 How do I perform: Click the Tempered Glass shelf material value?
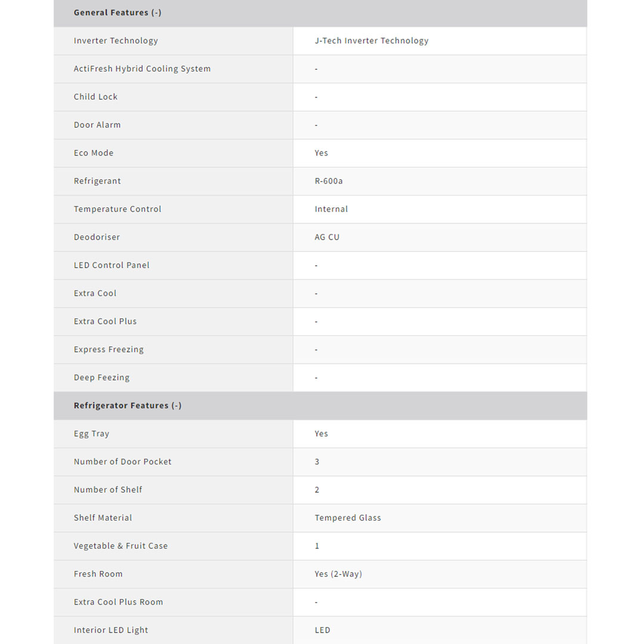[x=348, y=518]
